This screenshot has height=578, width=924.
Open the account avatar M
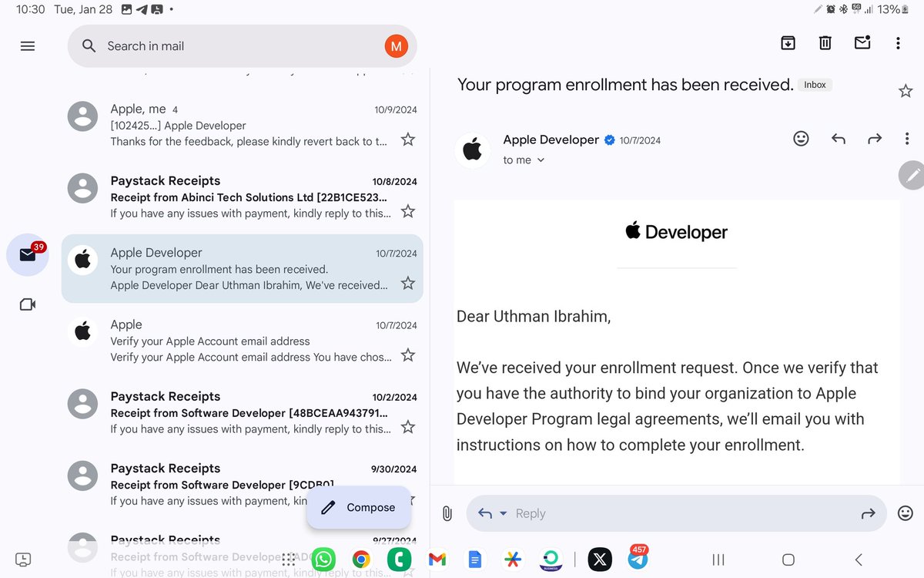pyautogui.click(x=396, y=46)
